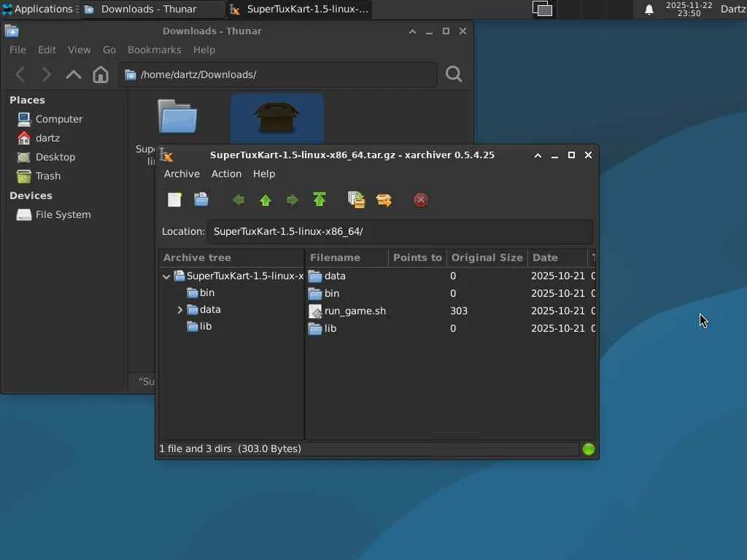Viewport: 747px width, 560px height.
Task: Click the Thunar path bar /home/dartz/Downloads/
Action: [x=278, y=75]
